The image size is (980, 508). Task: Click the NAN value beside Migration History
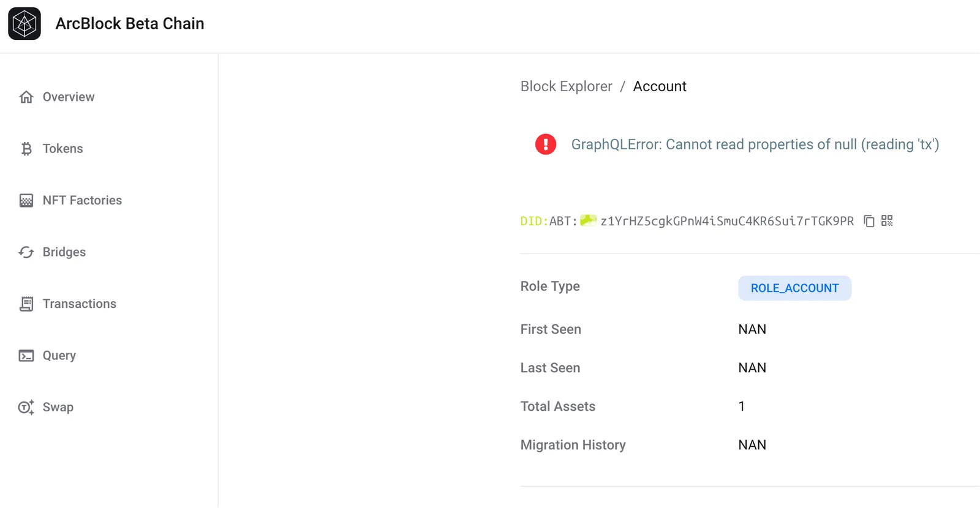point(752,445)
